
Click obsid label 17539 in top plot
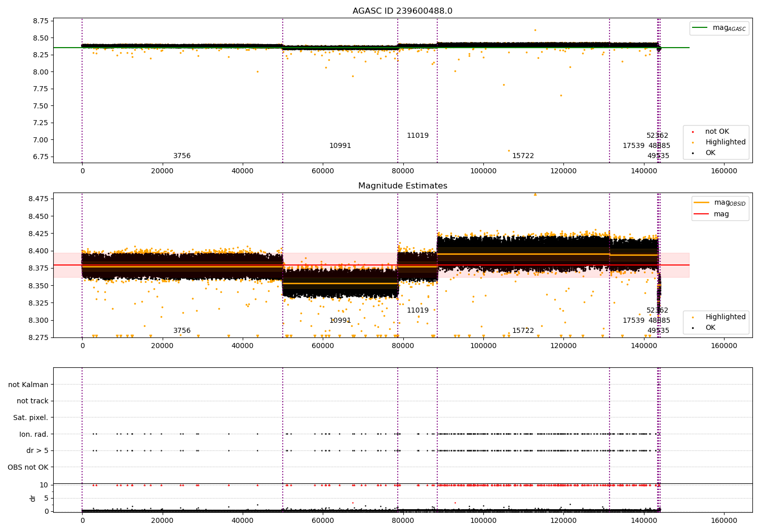pyautogui.click(x=633, y=146)
